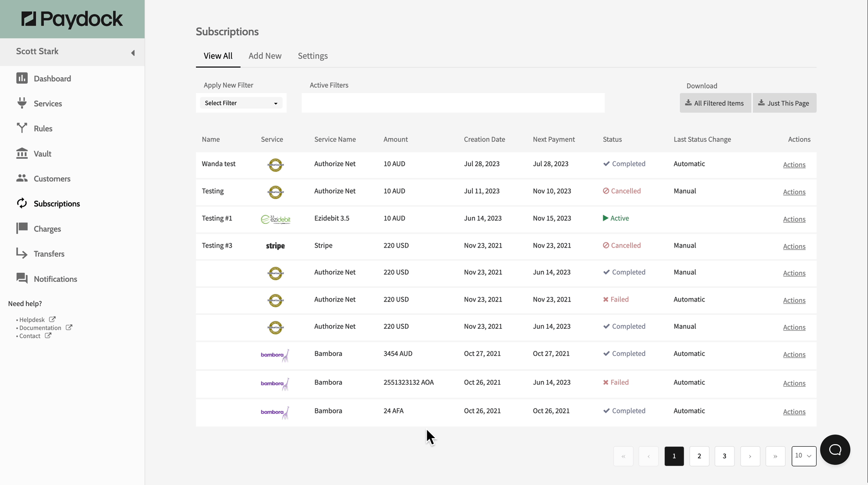Viewport: 868px width, 485px height.
Task: Open the Helpdesk external link
Action: (x=32, y=320)
